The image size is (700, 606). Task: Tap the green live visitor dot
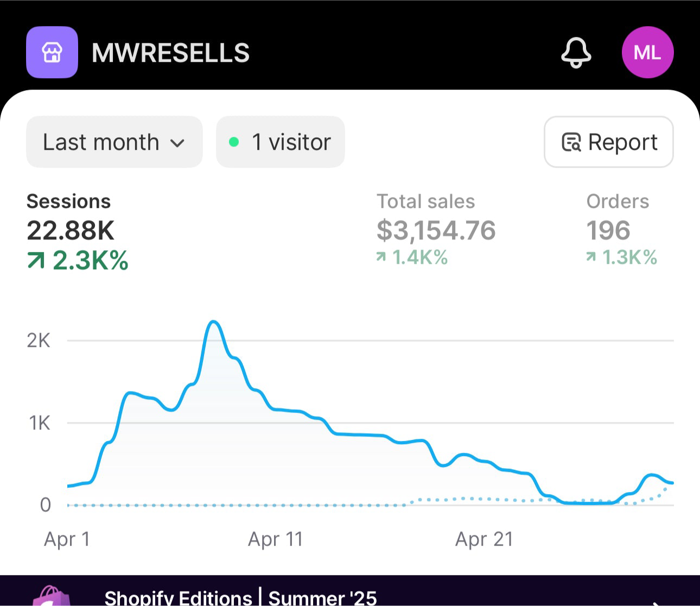click(234, 142)
